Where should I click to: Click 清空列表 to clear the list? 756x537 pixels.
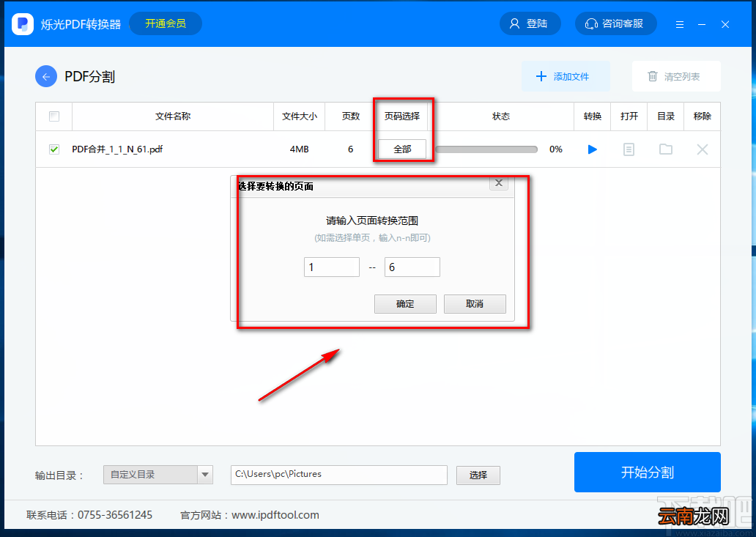(676, 76)
